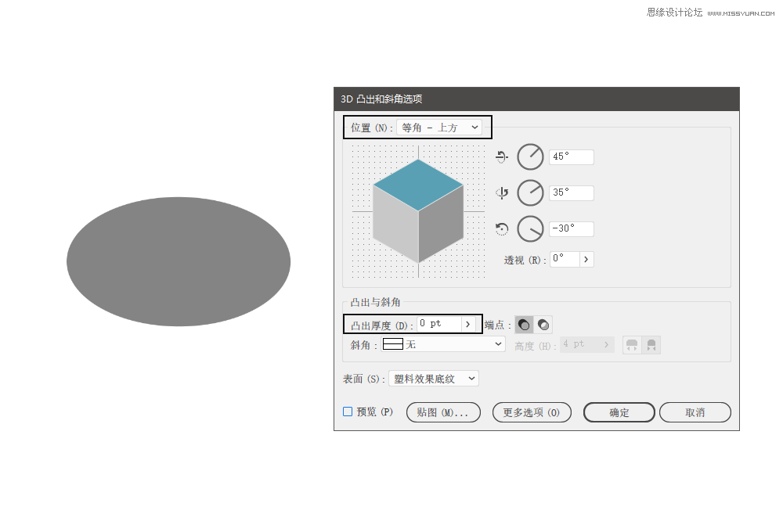Confirm with the 确定 button
The image size is (783, 532).
619,412
